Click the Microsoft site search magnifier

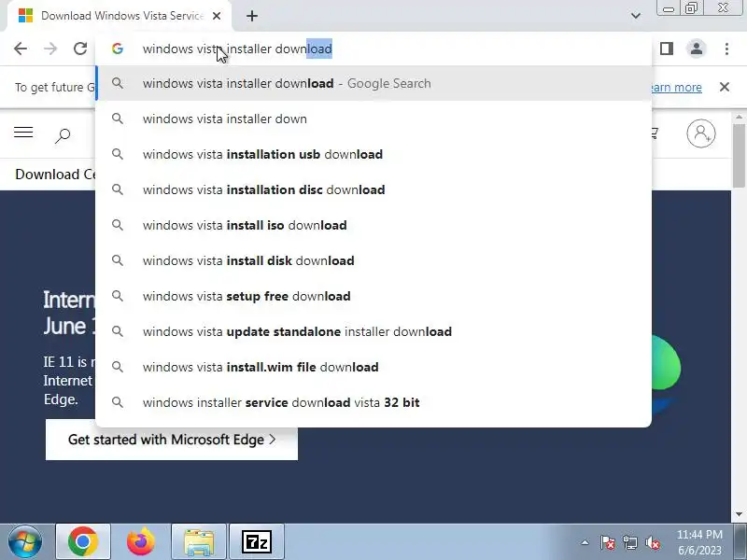[63, 135]
